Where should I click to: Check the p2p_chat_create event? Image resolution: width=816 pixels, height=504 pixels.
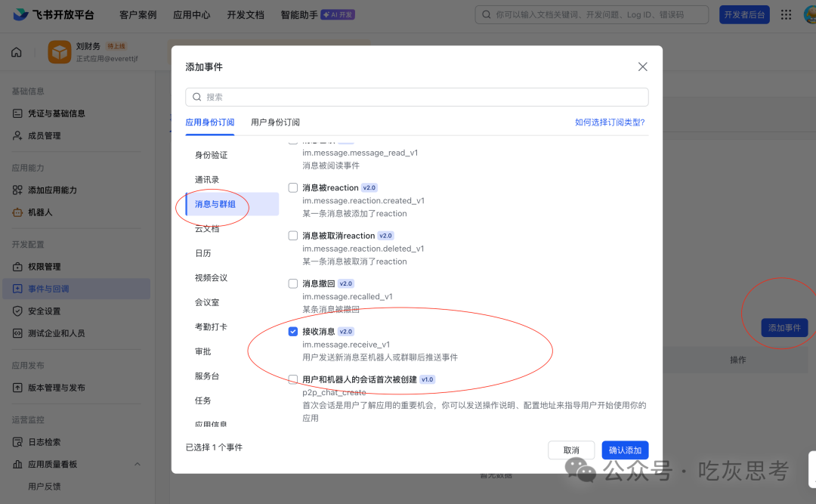tap(292, 379)
